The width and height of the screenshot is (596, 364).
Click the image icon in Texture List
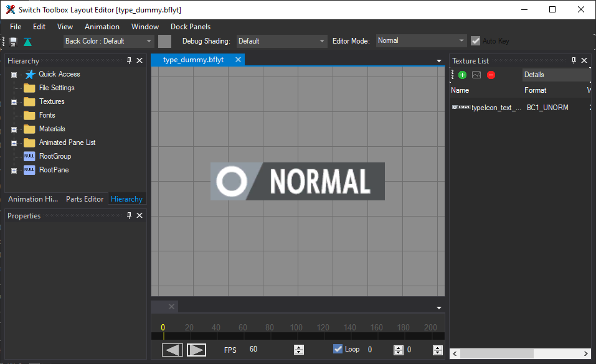476,75
